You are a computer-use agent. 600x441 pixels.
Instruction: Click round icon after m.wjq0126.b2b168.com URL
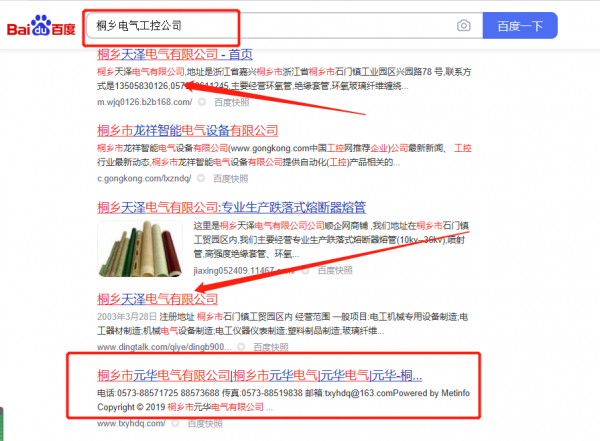tap(201, 102)
